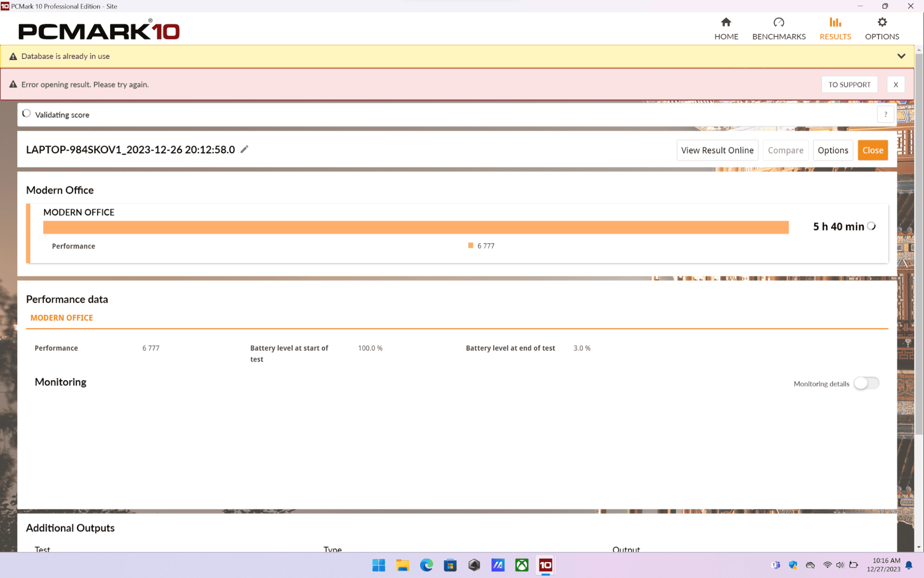
Task: Select the MODERN OFFICE performance data tab
Action: 62,318
